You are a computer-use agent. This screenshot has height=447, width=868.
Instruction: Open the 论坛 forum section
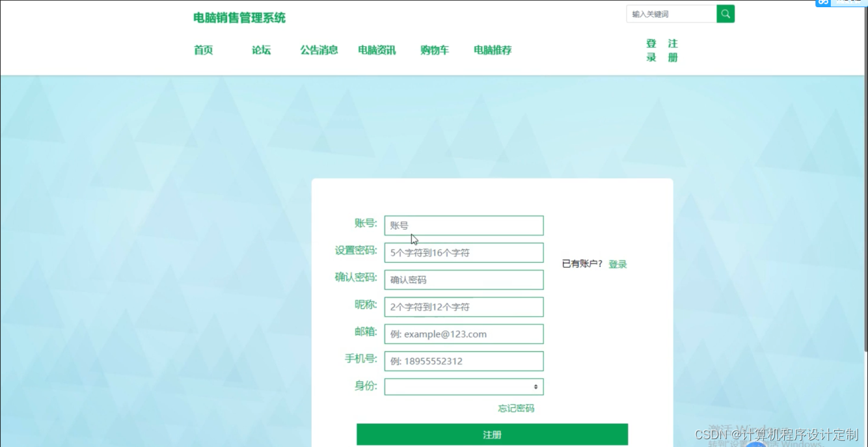(x=260, y=50)
